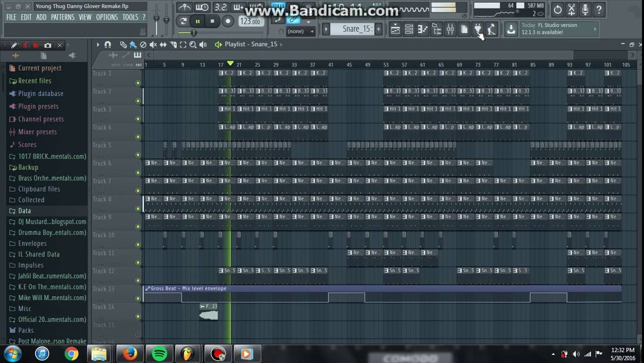This screenshot has height=363, width=644.
Task: Expand the news panel arrow
Action: tap(595, 29)
